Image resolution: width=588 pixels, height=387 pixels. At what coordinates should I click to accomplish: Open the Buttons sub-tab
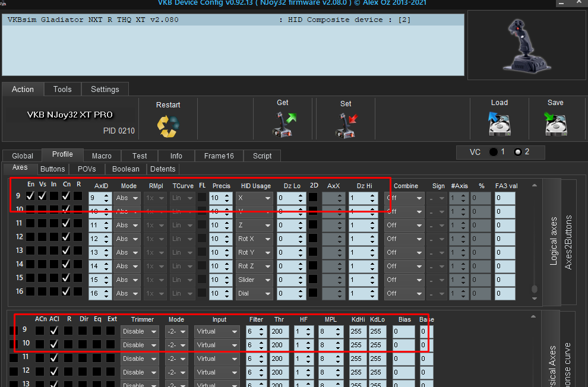[x=52, y=169]
